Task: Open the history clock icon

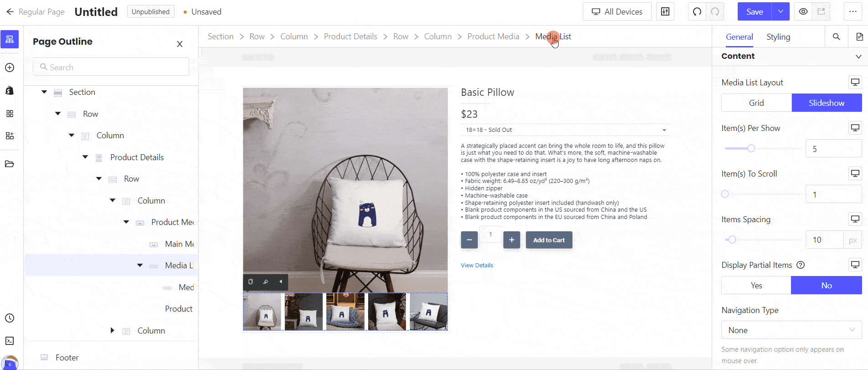Action: [x=10, y=318]
